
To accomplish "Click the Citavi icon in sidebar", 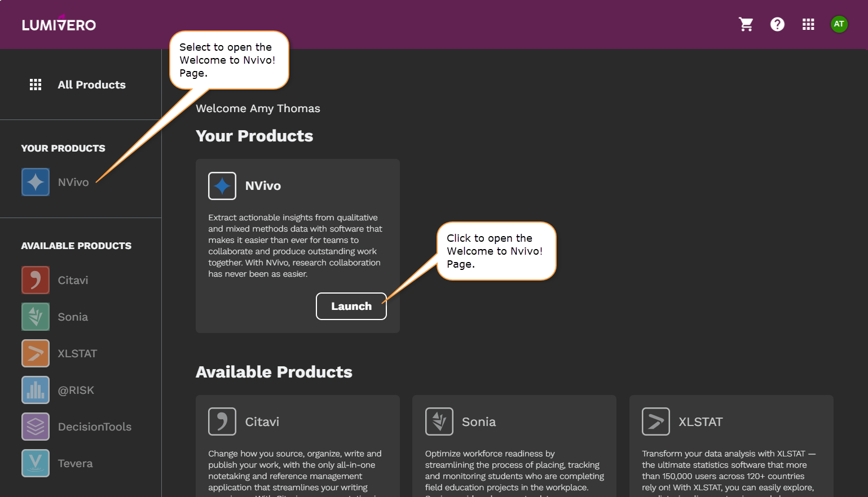I will [36, 280].
